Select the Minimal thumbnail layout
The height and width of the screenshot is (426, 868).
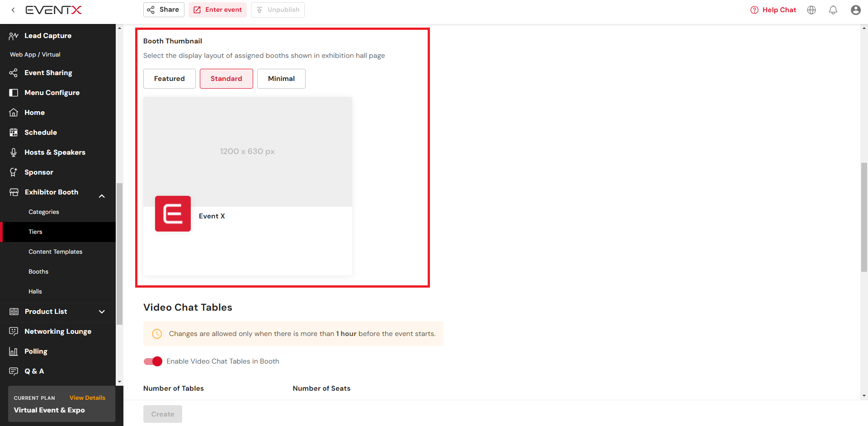pos(281,79)
